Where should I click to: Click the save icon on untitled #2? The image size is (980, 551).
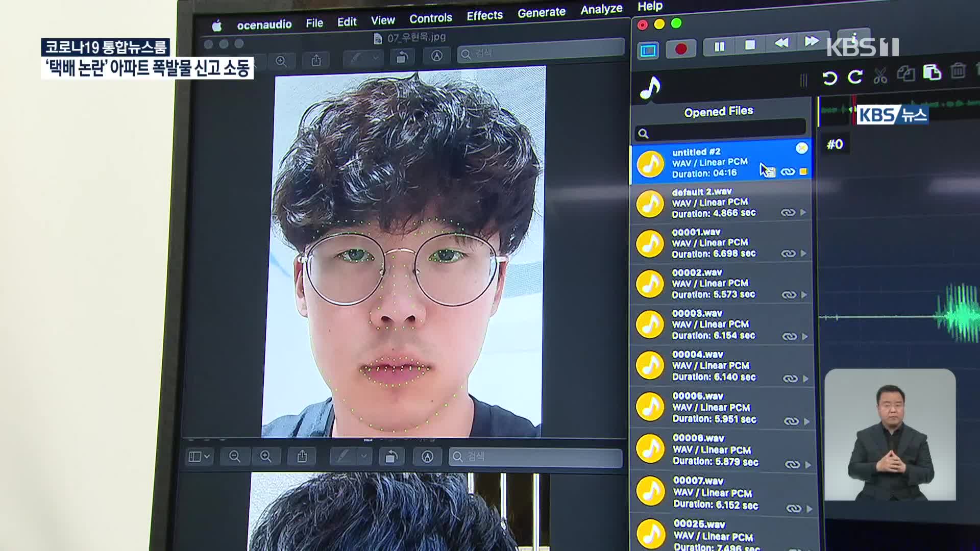(x=770, y=172)
